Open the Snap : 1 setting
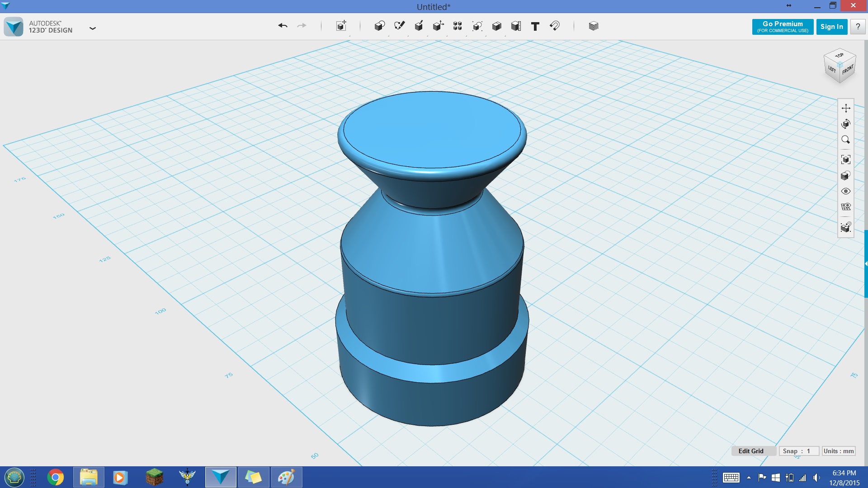Viewport: 868px width, 488px height. coord(799,451)
